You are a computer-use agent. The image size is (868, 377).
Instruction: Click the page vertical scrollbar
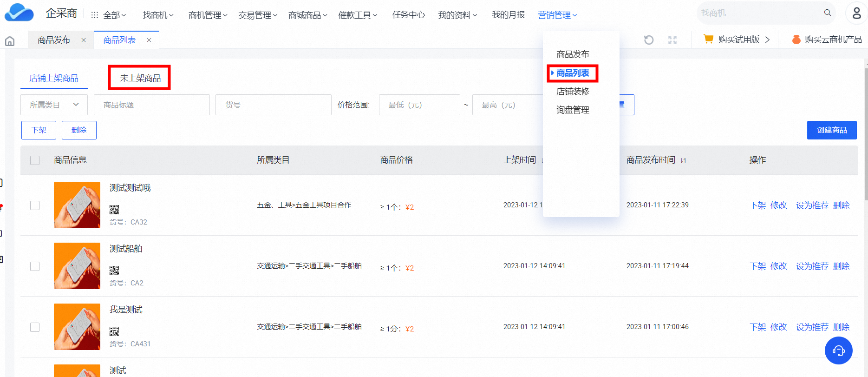(x=866, y=135)
